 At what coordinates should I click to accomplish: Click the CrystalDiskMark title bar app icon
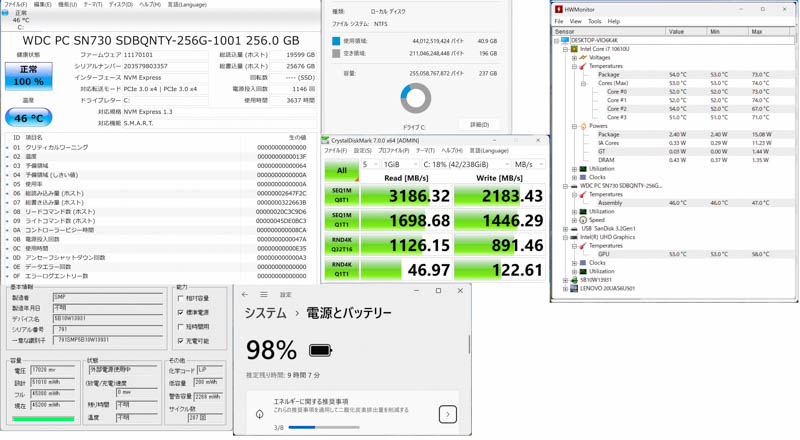pos(326,140)
